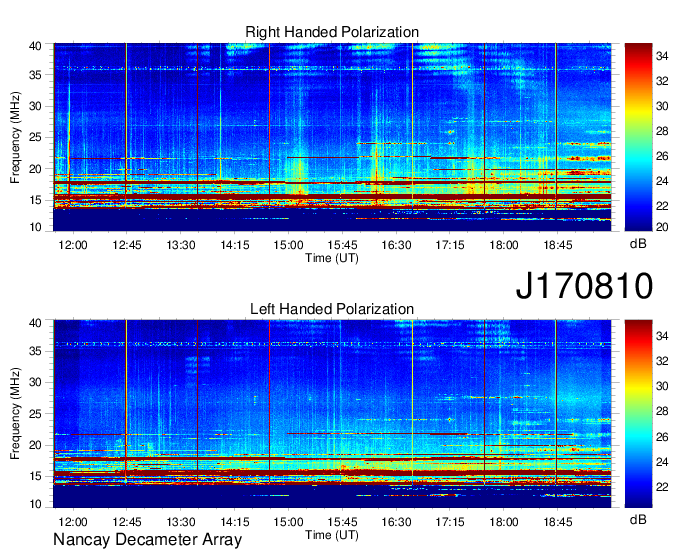This screenshot has width=680, height=552.
Task: Click the 20 MHz tick on Right Handed plot
Action: (x=35, y=169)
